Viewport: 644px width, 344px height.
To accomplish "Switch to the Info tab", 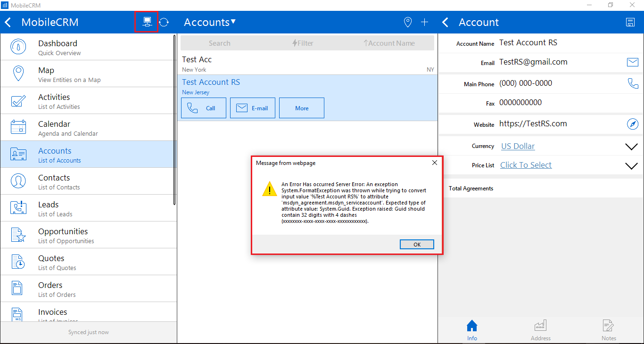I will coord(472,330).
